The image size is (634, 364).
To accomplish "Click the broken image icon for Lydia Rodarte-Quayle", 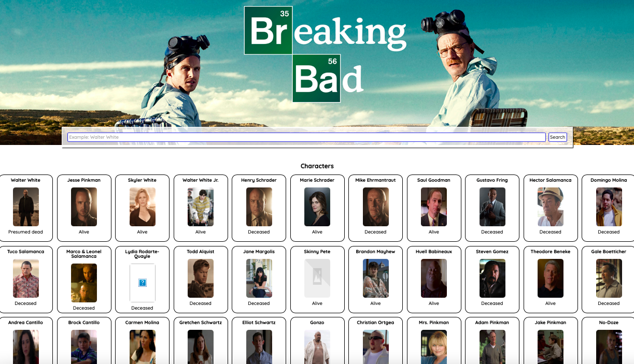I will (142, 283).
